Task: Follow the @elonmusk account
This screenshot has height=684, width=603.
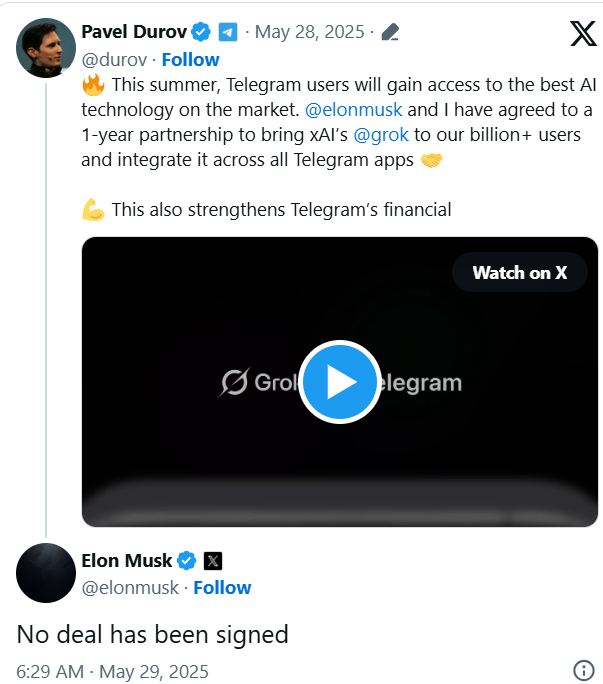Action: click(223, 588)
